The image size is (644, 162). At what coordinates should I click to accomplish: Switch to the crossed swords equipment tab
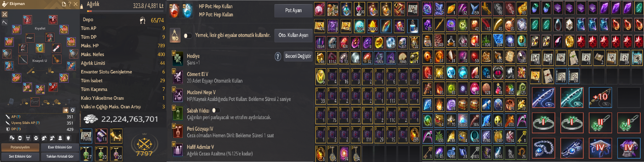point(4,14)
